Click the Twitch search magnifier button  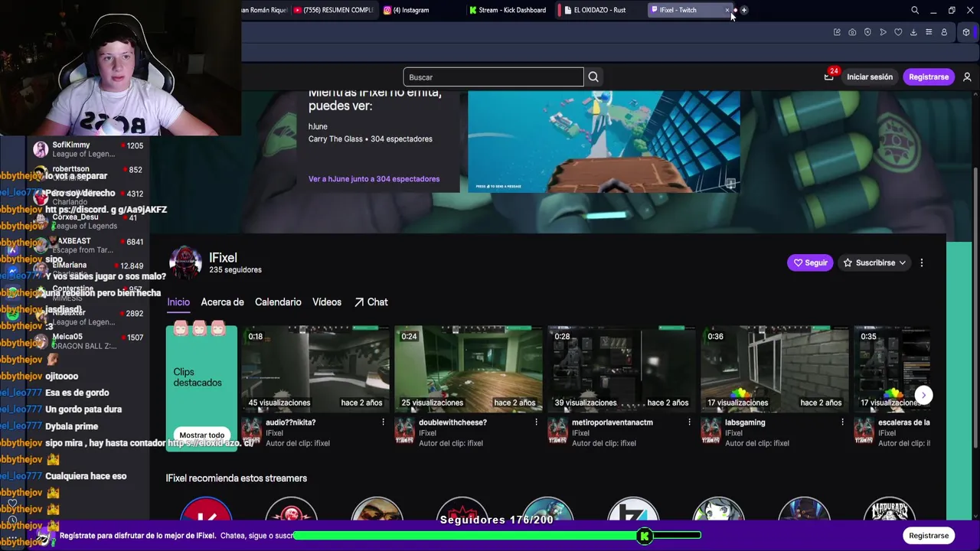[x=593, y=77]
